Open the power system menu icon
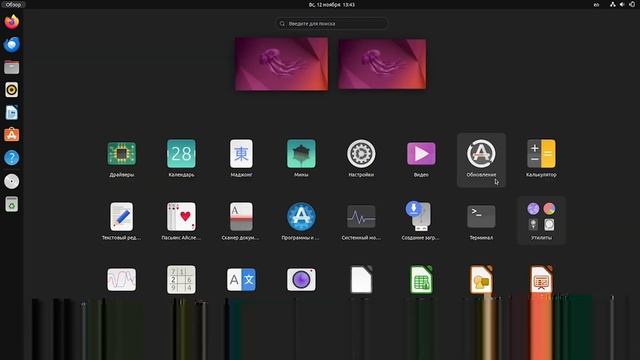The width and height of the screenshot is (640, 360). click(632, 4)
